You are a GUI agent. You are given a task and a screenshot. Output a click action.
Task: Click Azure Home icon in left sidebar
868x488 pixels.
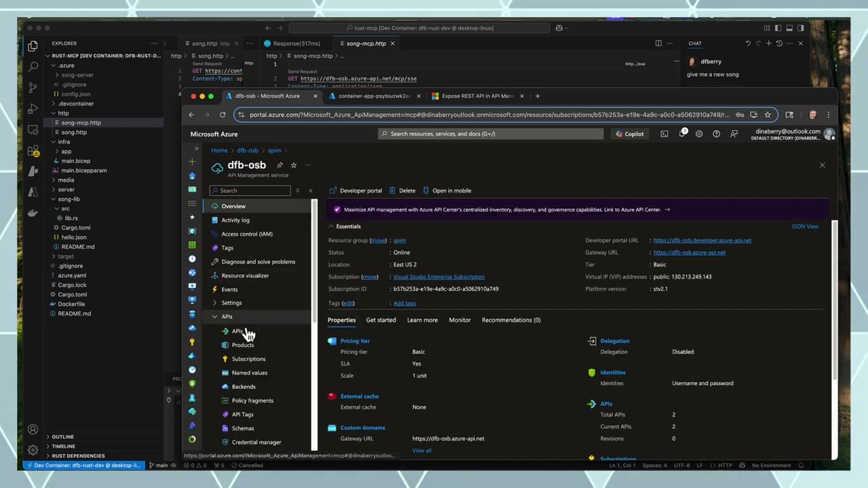click(x=192, y=176)
